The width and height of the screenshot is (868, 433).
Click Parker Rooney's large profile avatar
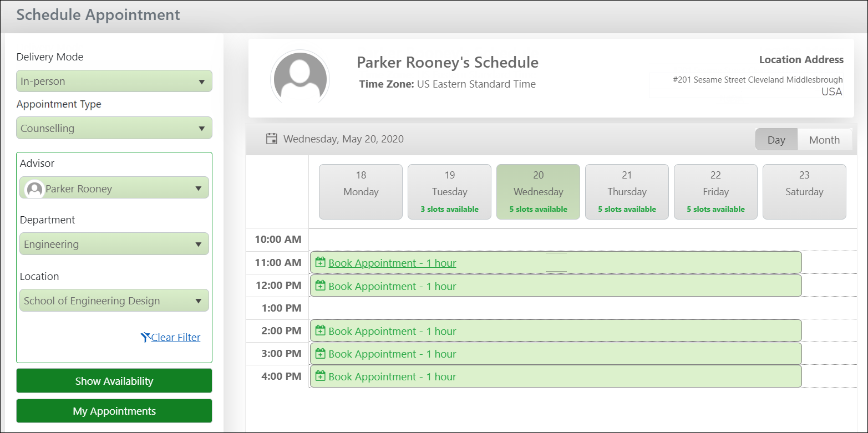(x=300, y=78)
